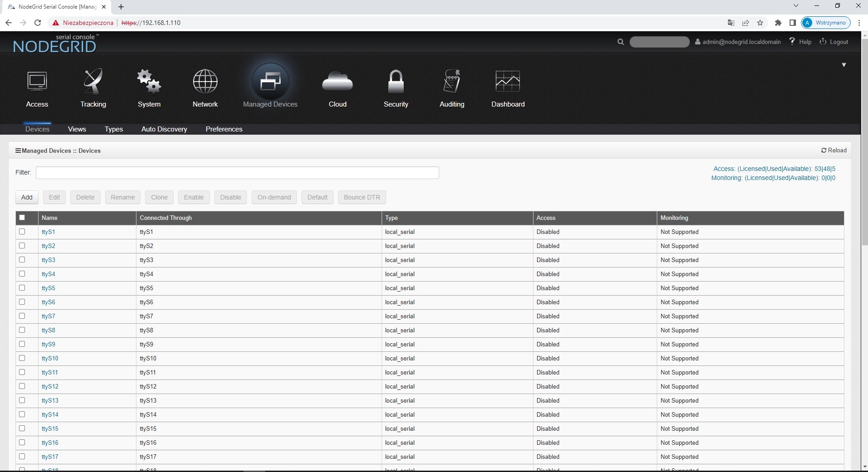Check the box for ttyS8 row

(x=22, y=330)
